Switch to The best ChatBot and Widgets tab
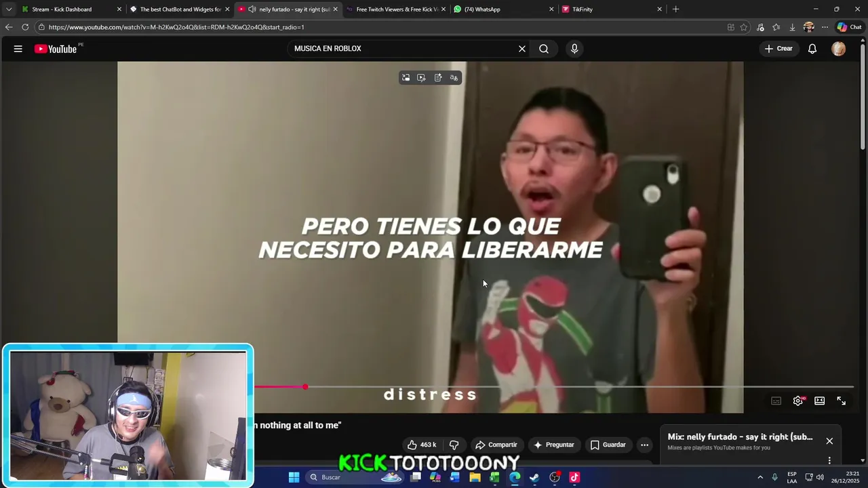This screenshot has width=868, height=488. [180, 9]
